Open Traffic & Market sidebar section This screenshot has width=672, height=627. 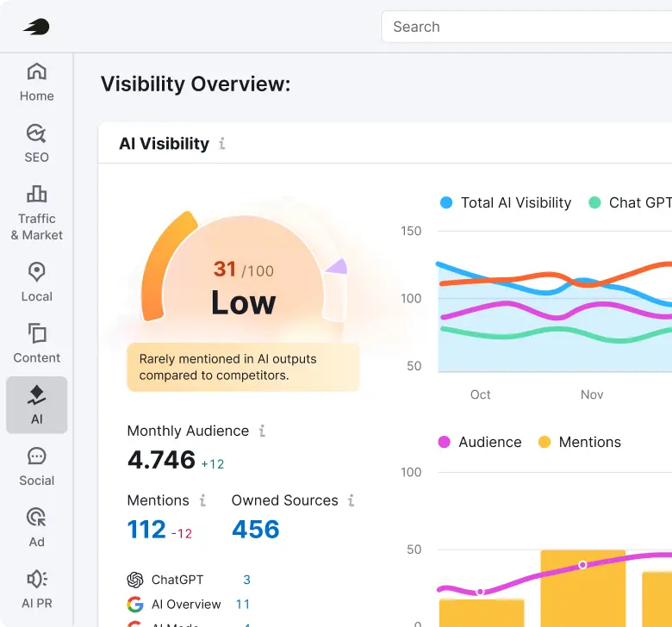36,213
